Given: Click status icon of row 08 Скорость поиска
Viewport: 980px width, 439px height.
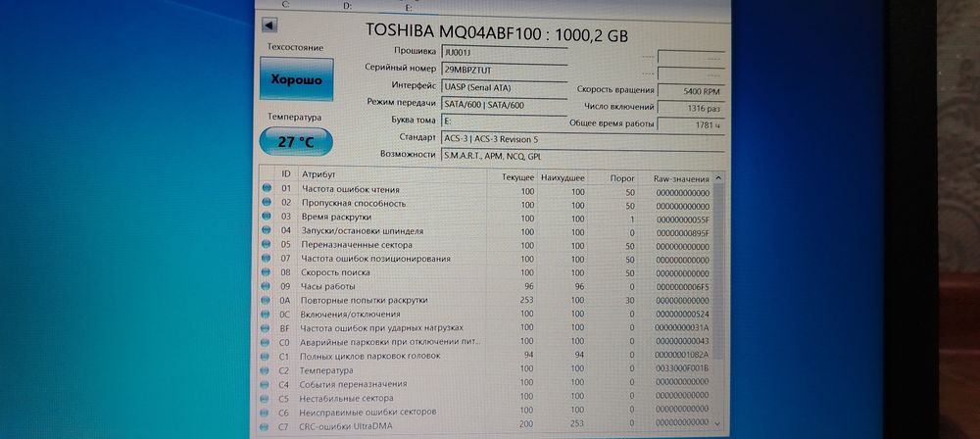Looking at the screenshot, I should [267, 272].
